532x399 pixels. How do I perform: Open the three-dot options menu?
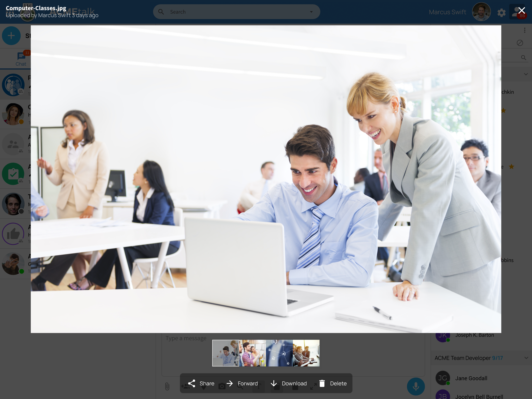525,30
